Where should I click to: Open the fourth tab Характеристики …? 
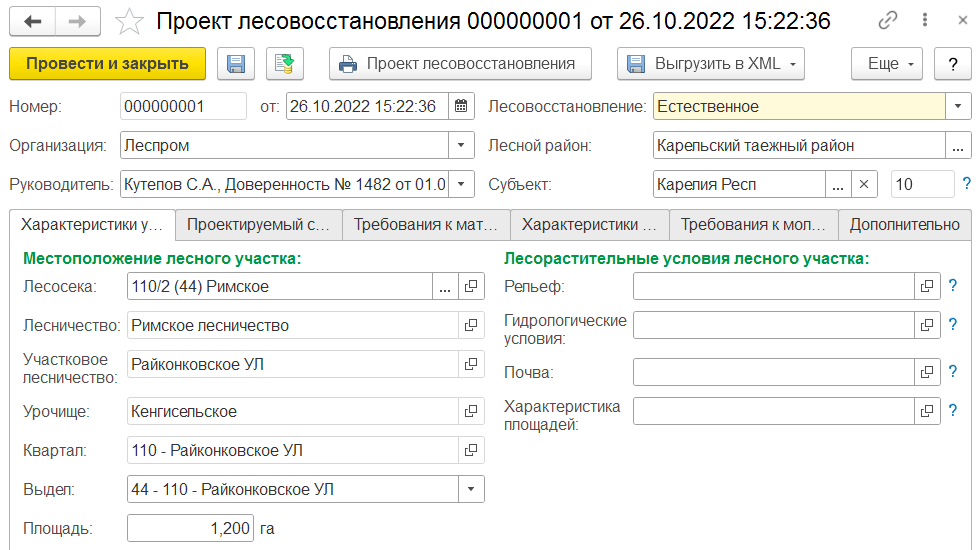point(590,225)
